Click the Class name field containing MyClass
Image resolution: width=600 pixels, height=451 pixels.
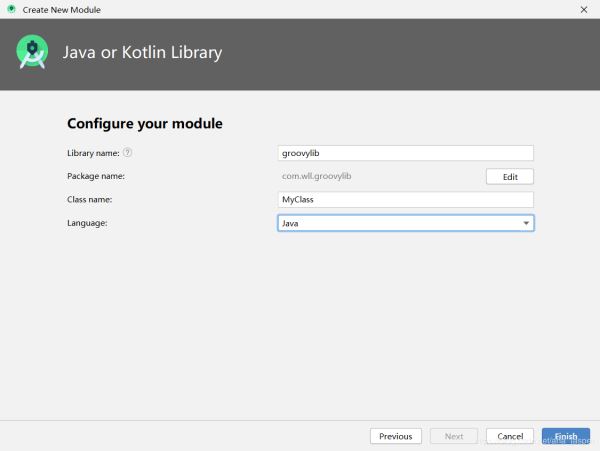point(405,200)
